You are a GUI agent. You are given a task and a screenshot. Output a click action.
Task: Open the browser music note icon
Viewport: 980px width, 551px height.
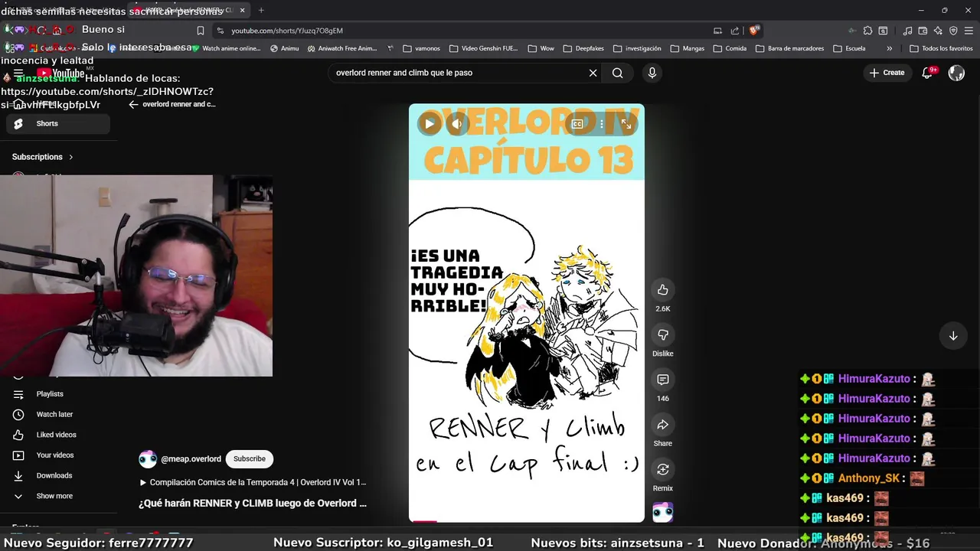point(907,31)
